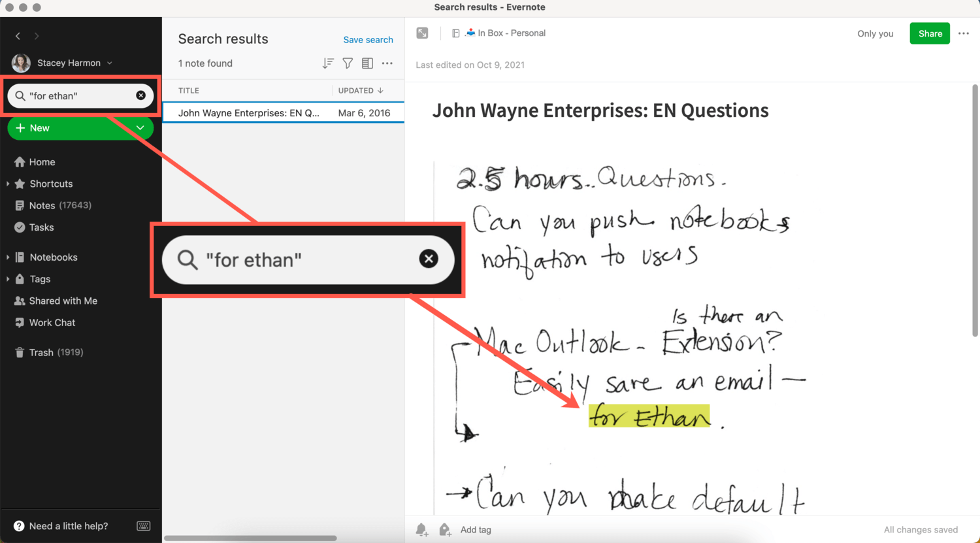980x543 pixels.
Task: Clear the "for ethan" search in the sidebar
Action: click(x=140, y=95)
